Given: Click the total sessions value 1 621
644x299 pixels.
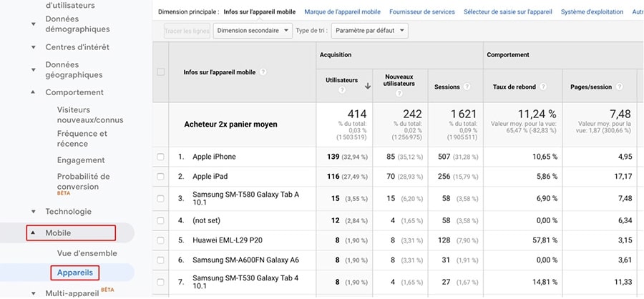Looking at the screenshot, I should (463, 114).
